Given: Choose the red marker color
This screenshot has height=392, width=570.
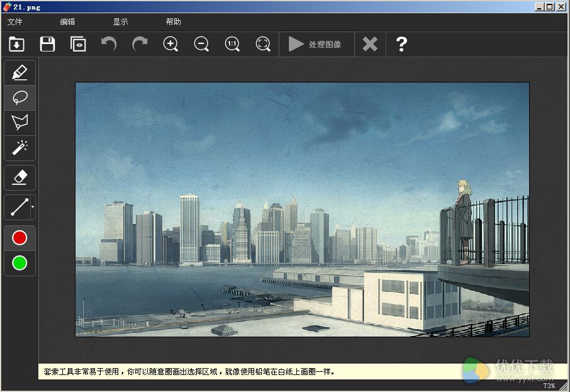Looking at the screenshot, I should pos(20,238).
